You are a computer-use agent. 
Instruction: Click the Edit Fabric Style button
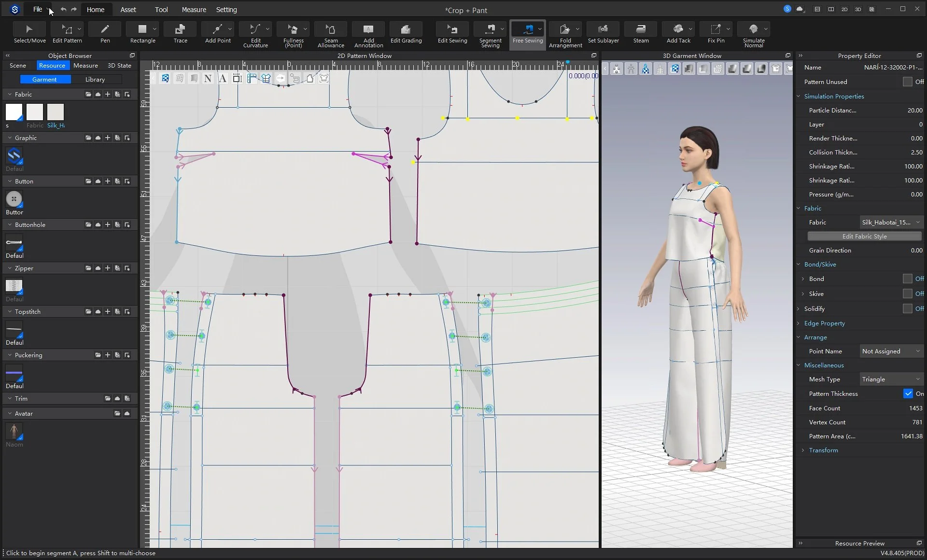click(x=864, y=237)
